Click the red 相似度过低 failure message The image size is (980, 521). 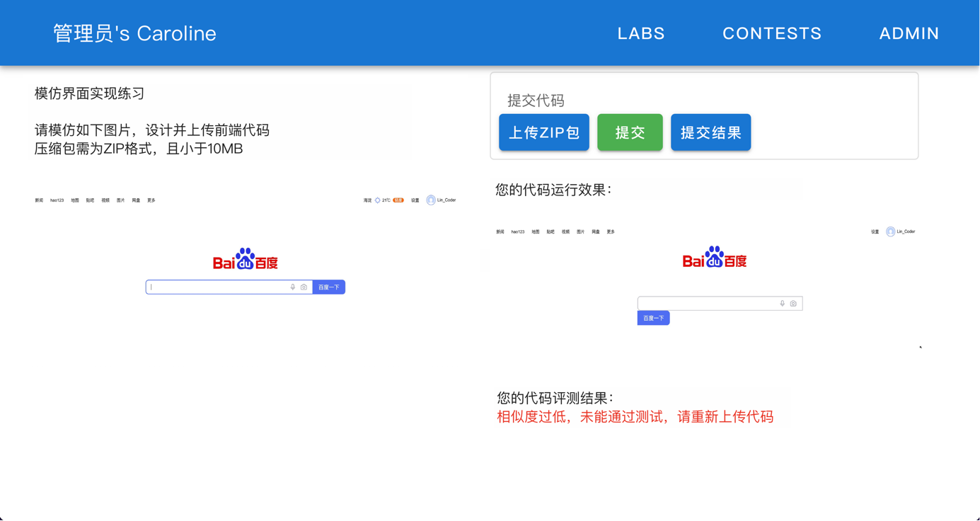pyautogui.click(x=635, y=417)
